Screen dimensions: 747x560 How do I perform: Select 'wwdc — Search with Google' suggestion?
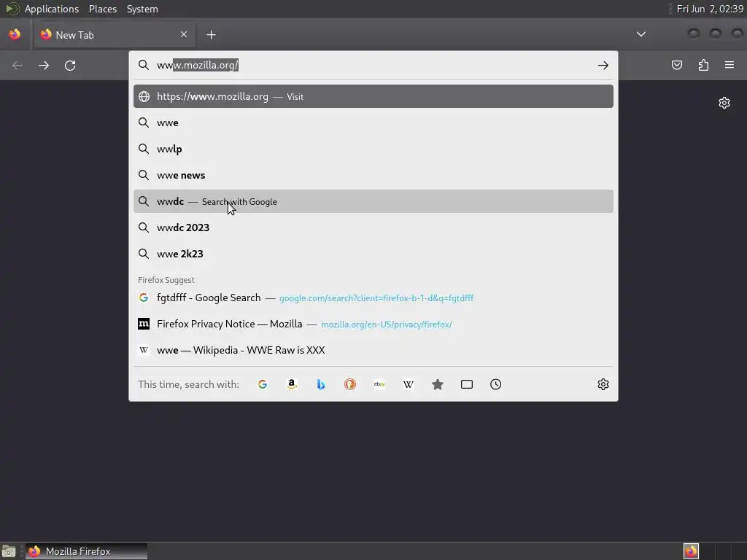click(373, 201)
